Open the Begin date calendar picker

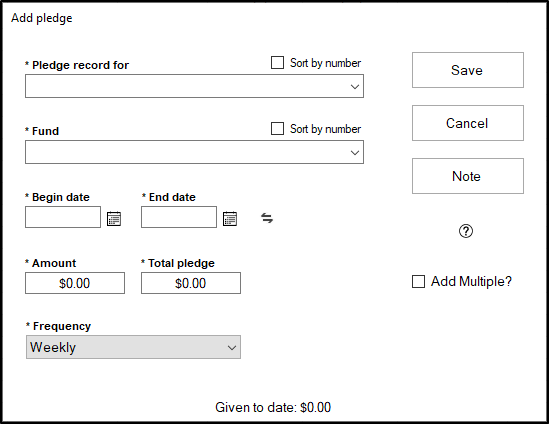coord(114,218)
